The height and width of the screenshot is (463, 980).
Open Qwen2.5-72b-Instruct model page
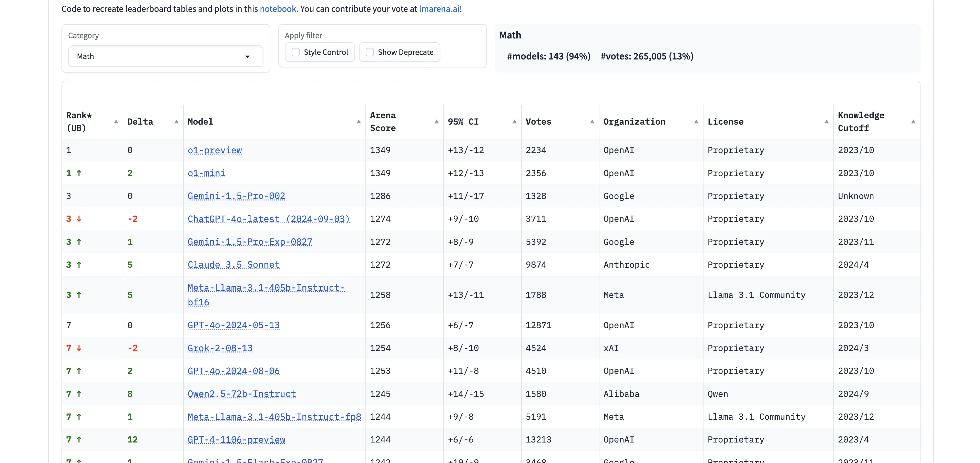242,394
